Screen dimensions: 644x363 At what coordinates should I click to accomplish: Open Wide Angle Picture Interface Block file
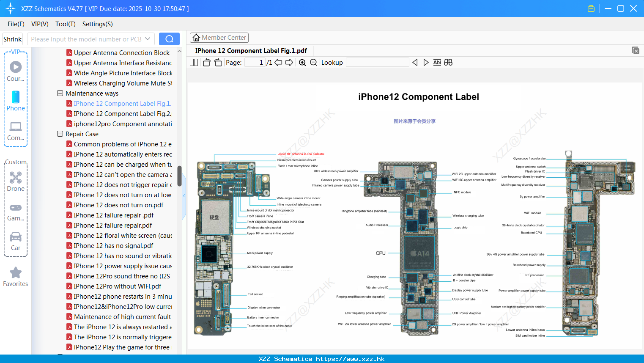tap(119, 73)
